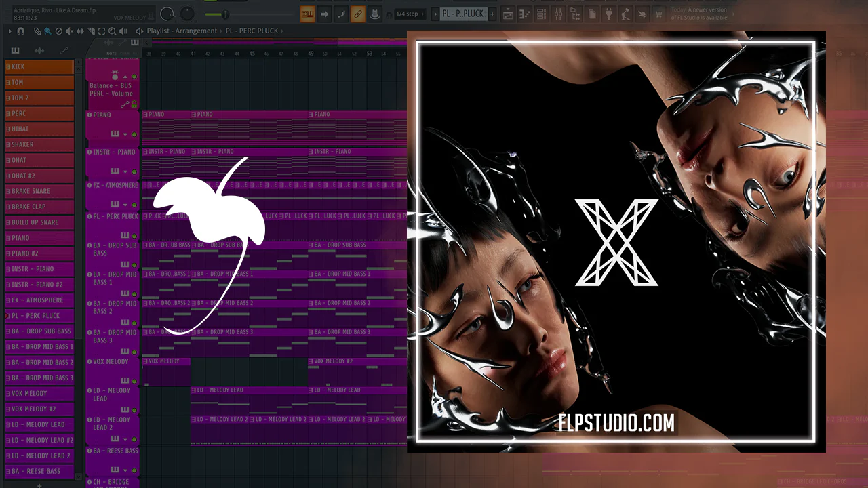Click the second master knob in top toolbar
The width and height of the screenshot is (868, 488).
point(187,14)
